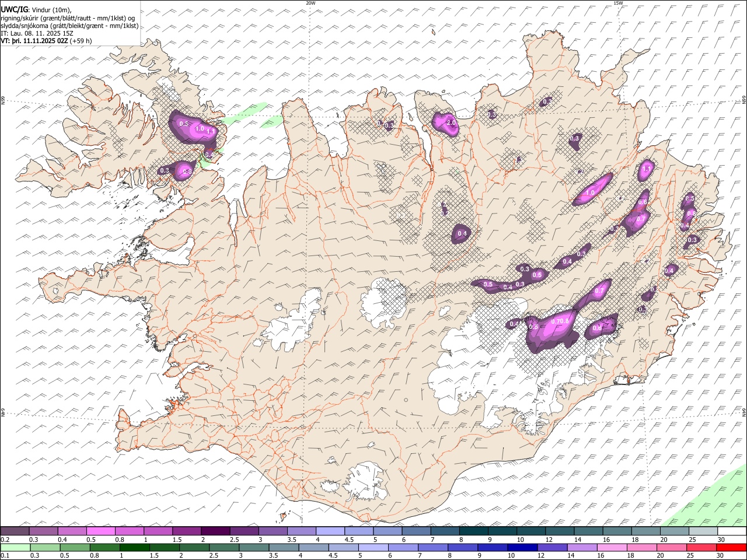Click the '15W' longitude label
The image size is (747, 560).
[618, 3]
